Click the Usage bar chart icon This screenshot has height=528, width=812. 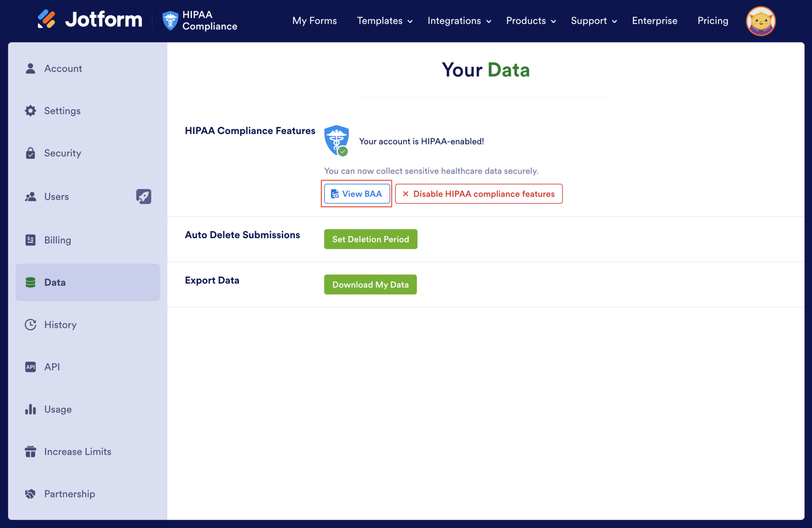pos(30,409)
